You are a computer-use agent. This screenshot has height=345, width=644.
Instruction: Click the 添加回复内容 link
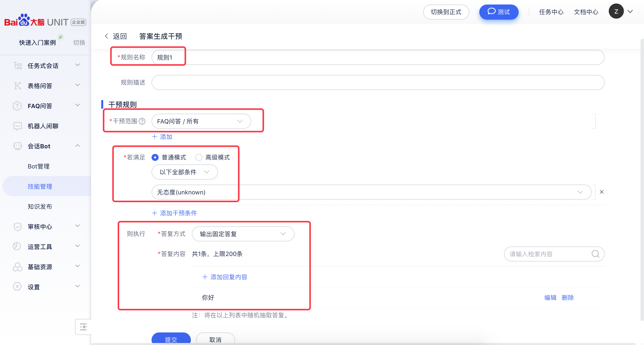225,277
